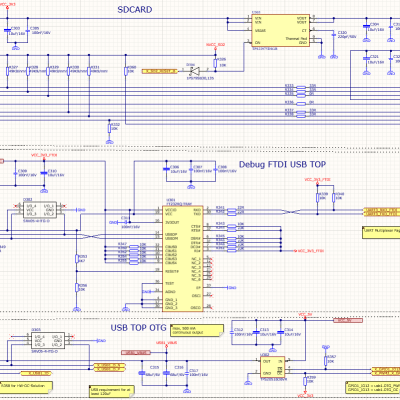Open the UART Multiplexer note

tap(381, 232)
